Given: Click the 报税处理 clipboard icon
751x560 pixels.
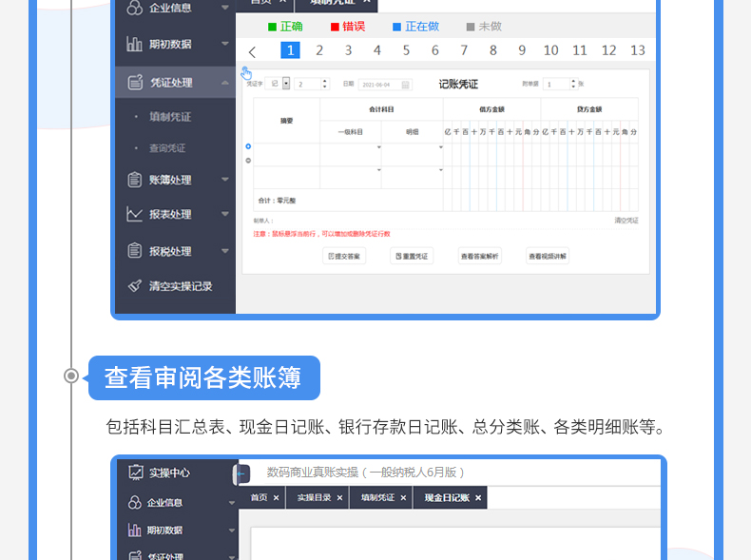Looking at the screenshot, I should coord(134,251).
